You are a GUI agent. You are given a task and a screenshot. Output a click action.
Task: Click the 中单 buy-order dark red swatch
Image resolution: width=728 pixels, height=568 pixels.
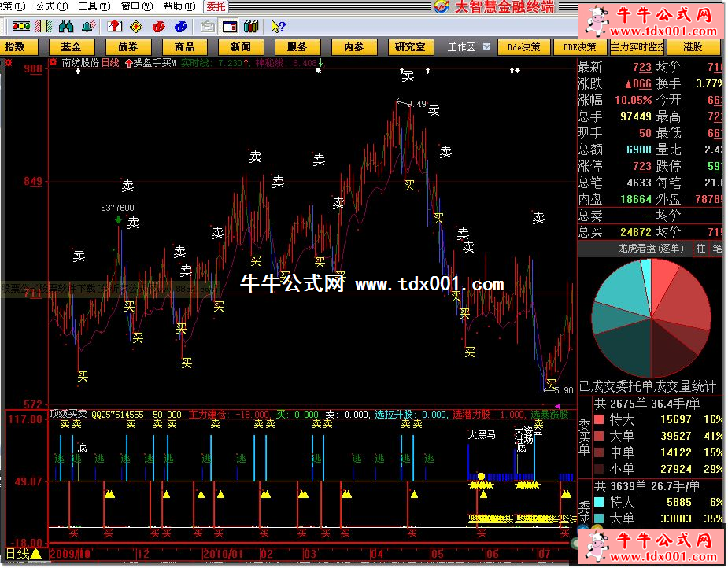point(599,452)
